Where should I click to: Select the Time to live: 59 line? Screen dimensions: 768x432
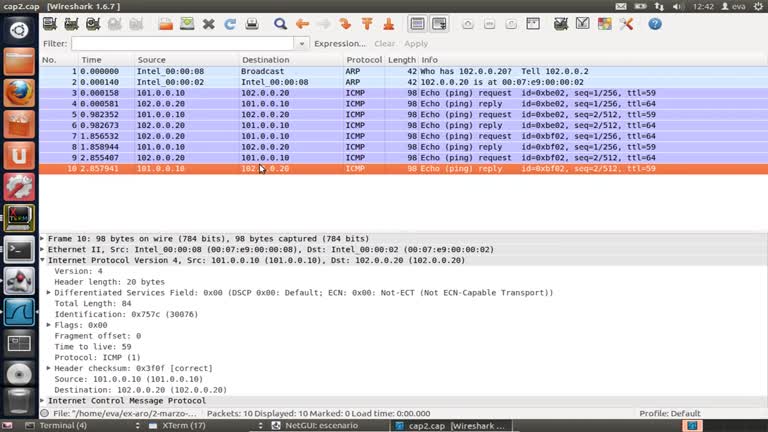pos(93,347)
